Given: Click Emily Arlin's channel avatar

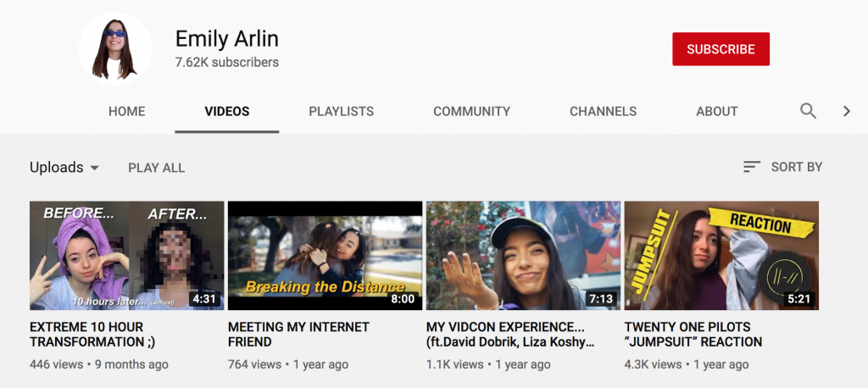Looking at the screenshot, I should point(116,49).
